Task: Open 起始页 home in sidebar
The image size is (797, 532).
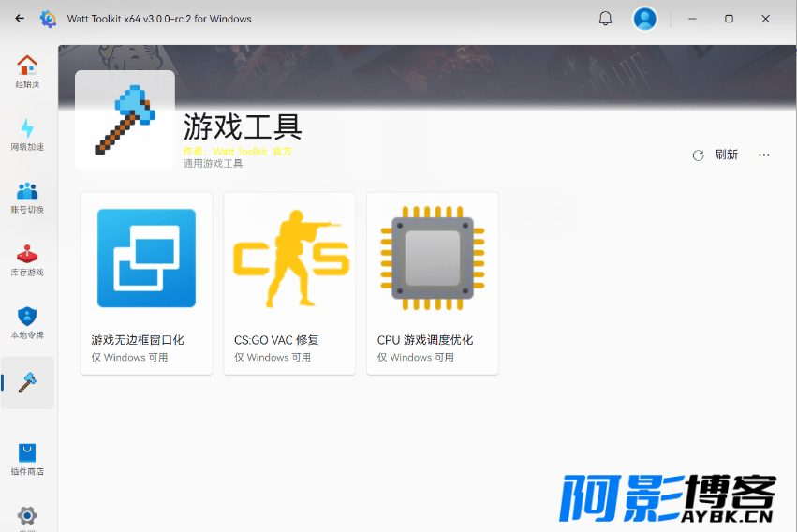Action: click(27, 71)
